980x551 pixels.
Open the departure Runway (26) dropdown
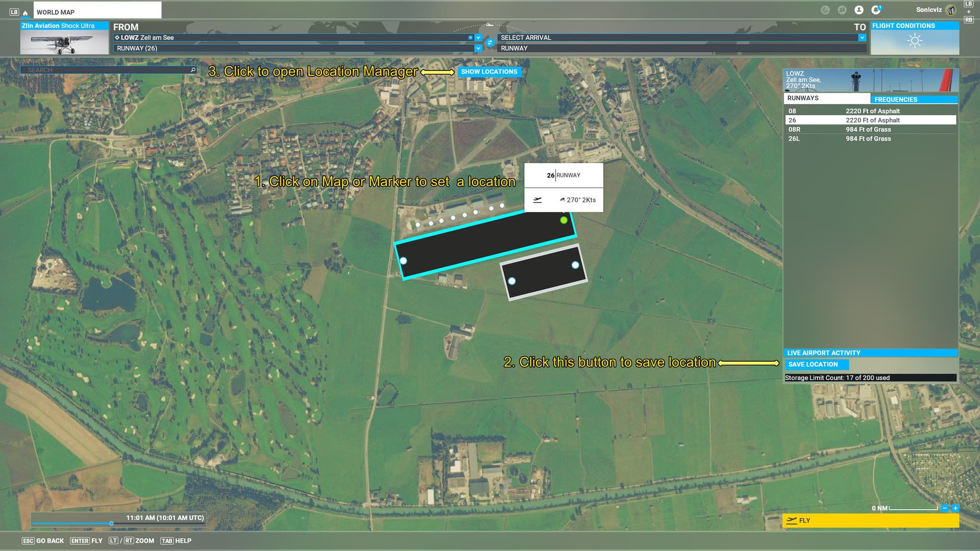pyautogui.click(x=478, y=48)
